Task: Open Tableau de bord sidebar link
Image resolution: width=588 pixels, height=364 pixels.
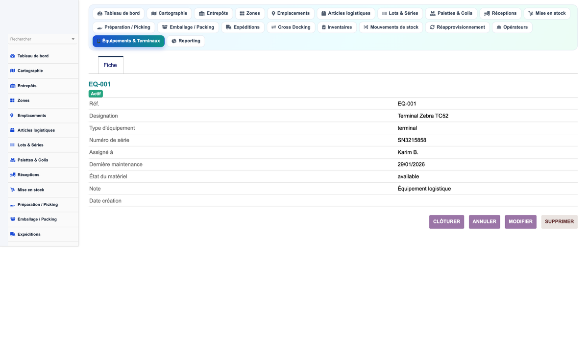Action: click(x=33, y=56)
